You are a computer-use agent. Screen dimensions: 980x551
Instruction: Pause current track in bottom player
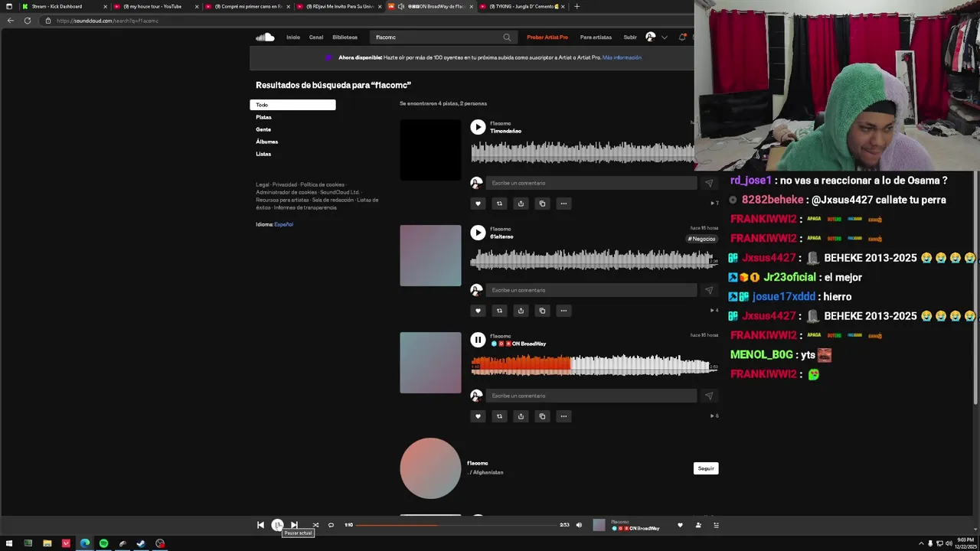tap(277, 525)
